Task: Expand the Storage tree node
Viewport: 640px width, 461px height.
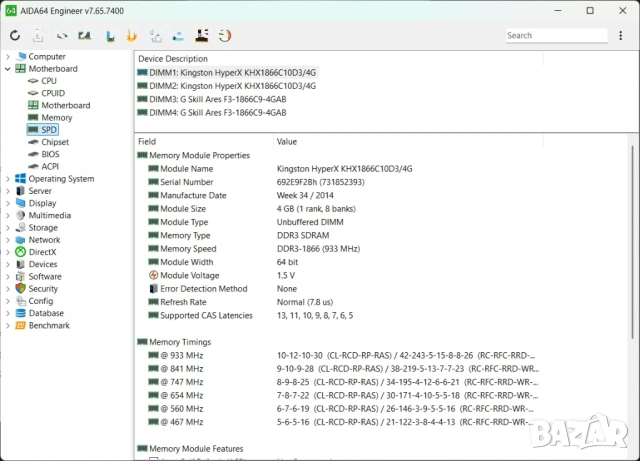Action: click(8, 228)
